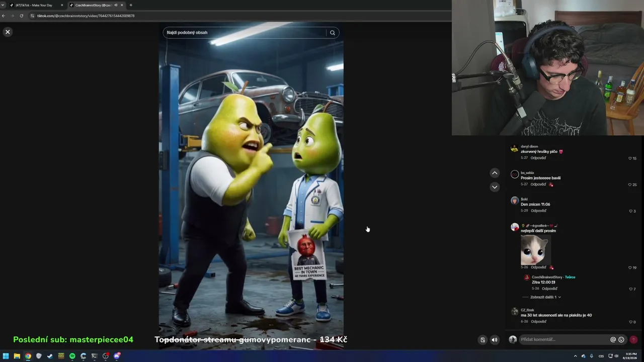Screen dimensions: 644x362
Task: Open Steam from the taskbar
Action: 50,356
